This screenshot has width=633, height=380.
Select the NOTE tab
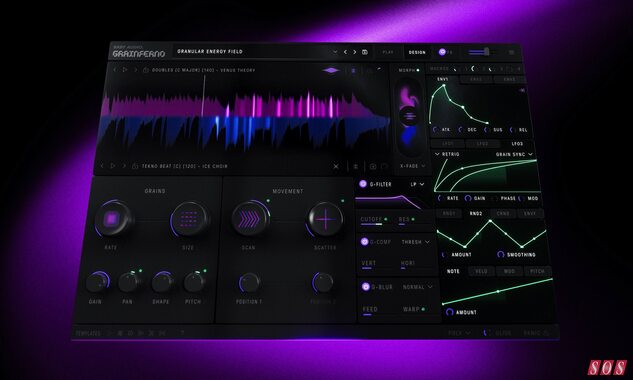pos(453,271)
